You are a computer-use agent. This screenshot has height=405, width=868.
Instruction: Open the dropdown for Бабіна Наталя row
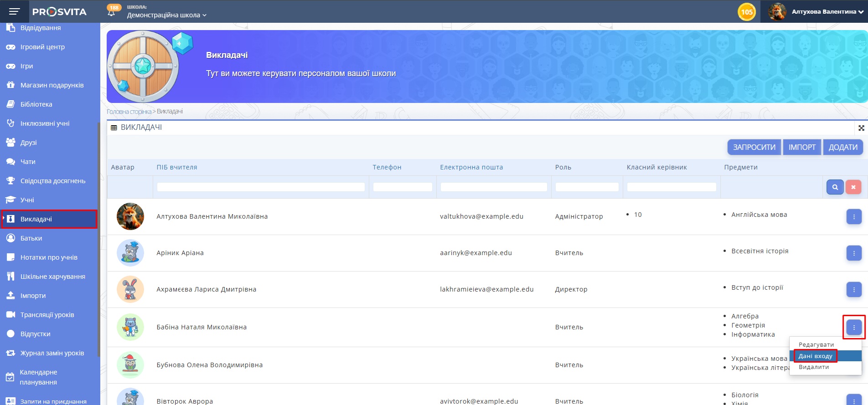click(853, 327)
